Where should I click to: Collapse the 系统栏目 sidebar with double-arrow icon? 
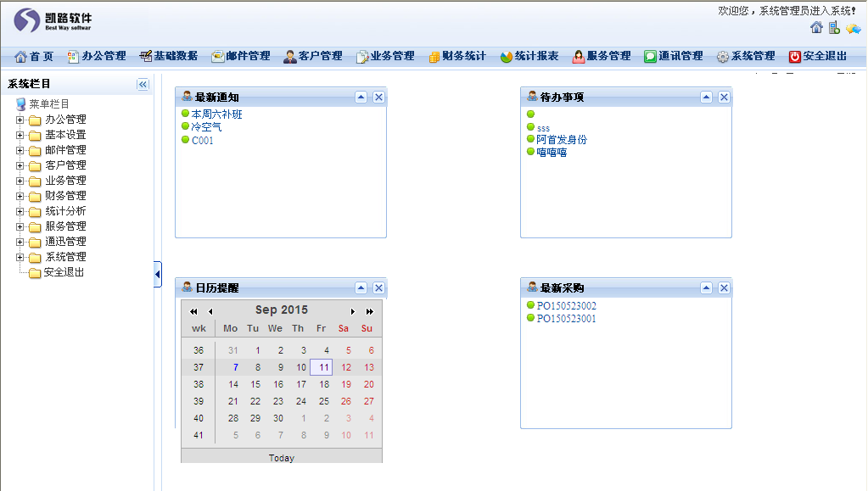point(143,84)
